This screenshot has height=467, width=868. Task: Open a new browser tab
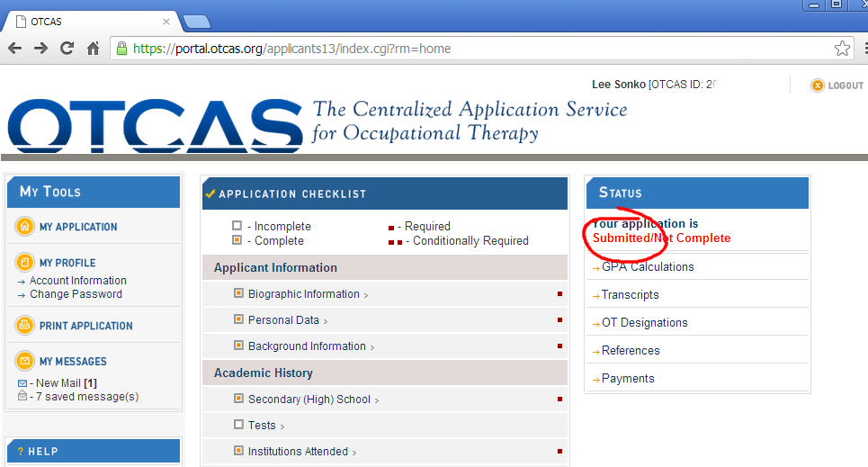point(197,22)
